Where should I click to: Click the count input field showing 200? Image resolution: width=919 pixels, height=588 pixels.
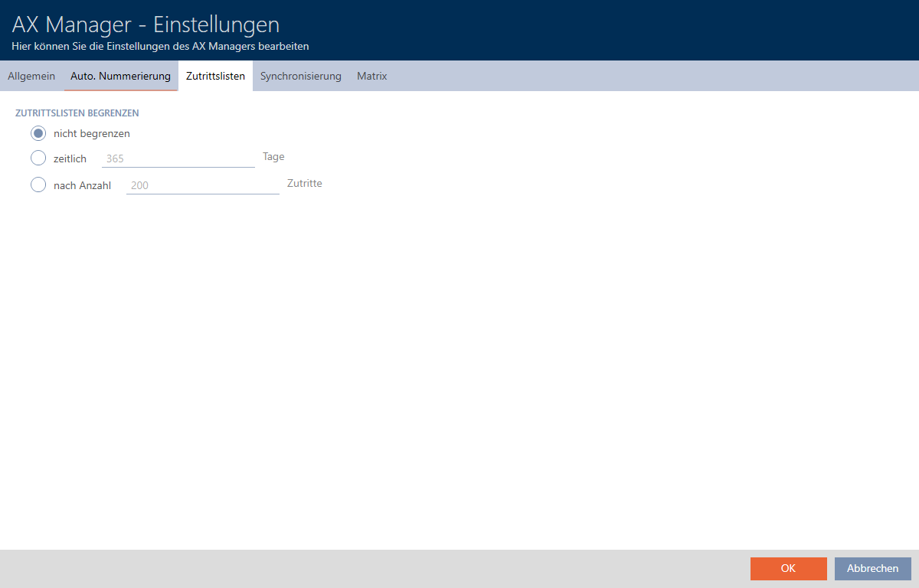click(202, 185)
